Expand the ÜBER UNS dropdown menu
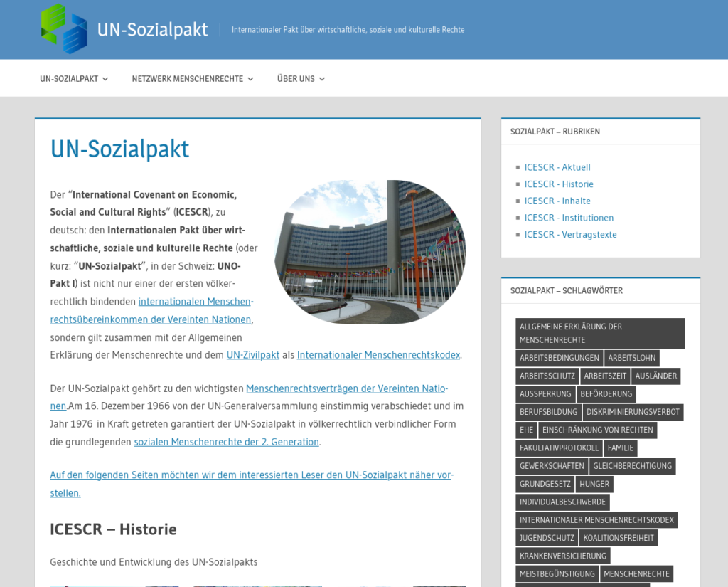This screenshot has height=587, width=728. pyautogui.click(x=301, y=79)
